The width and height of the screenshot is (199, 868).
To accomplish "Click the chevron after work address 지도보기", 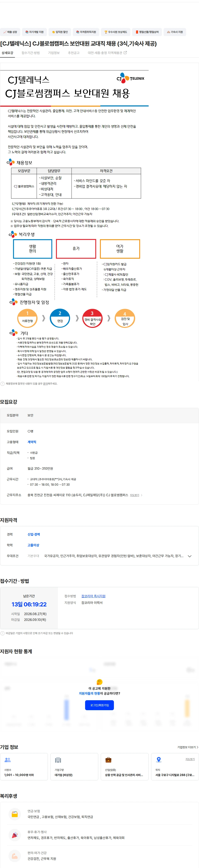I will tap(141, 495).
